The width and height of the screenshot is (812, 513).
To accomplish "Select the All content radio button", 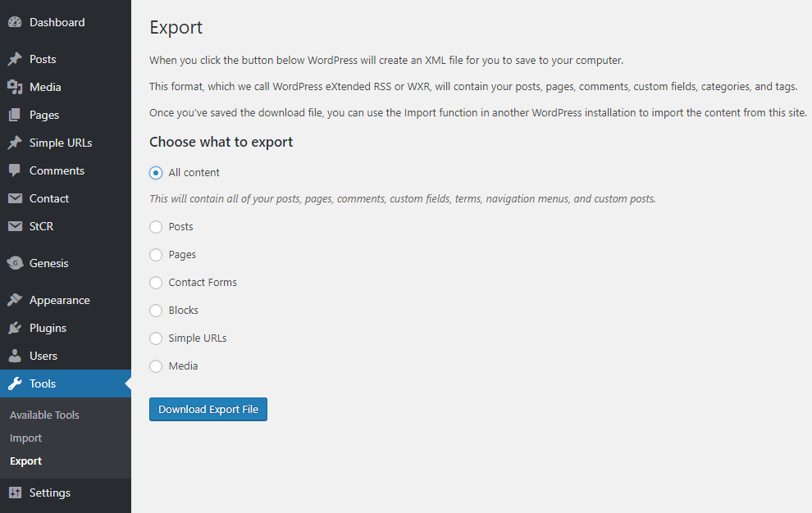I will click(x=156, y=173).
